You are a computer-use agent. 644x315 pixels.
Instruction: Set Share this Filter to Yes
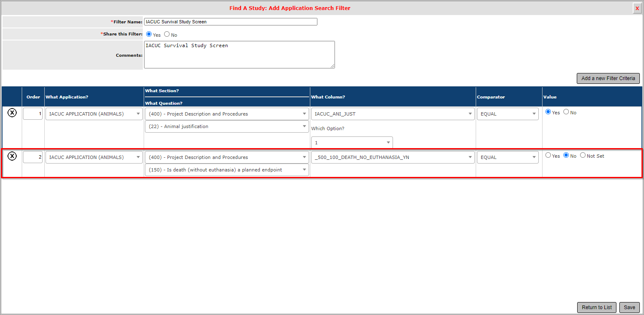pyautogui.click(x=149, y=34)
